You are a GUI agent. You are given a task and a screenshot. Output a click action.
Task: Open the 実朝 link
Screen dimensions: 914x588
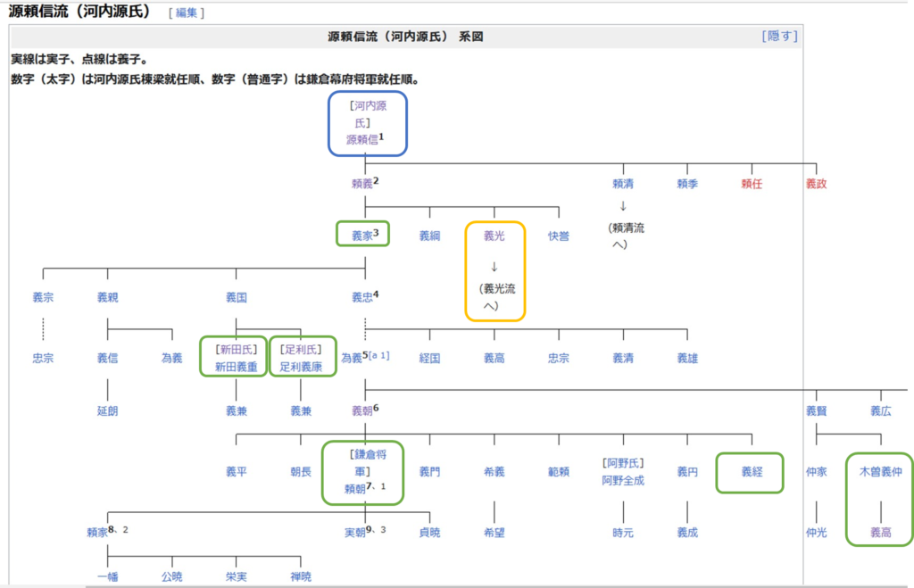point(354,532)
